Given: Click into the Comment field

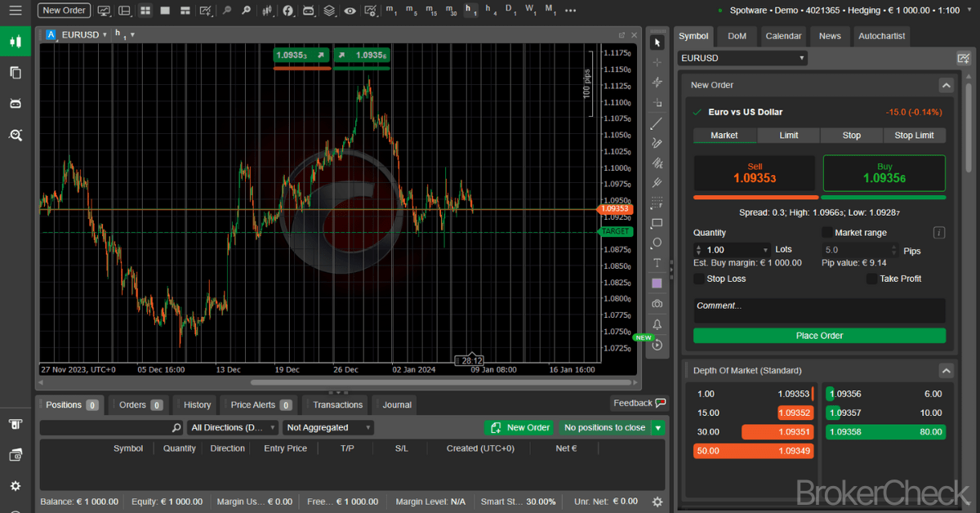Looking at the screenshot, I should click(x=819, y=310).
